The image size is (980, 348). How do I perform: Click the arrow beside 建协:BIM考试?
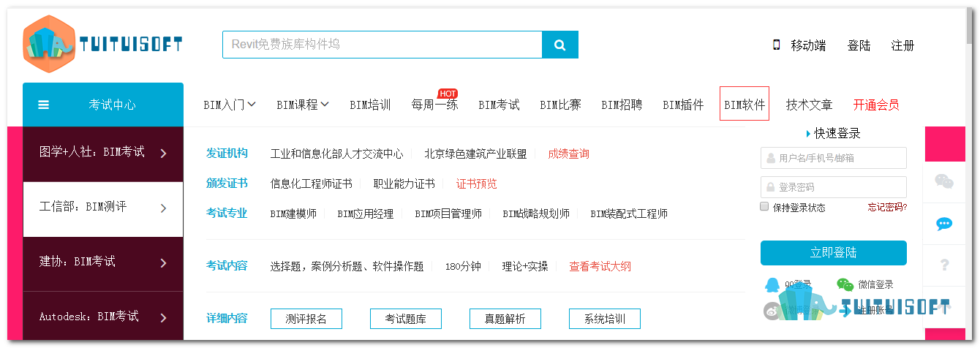(163, 263)
